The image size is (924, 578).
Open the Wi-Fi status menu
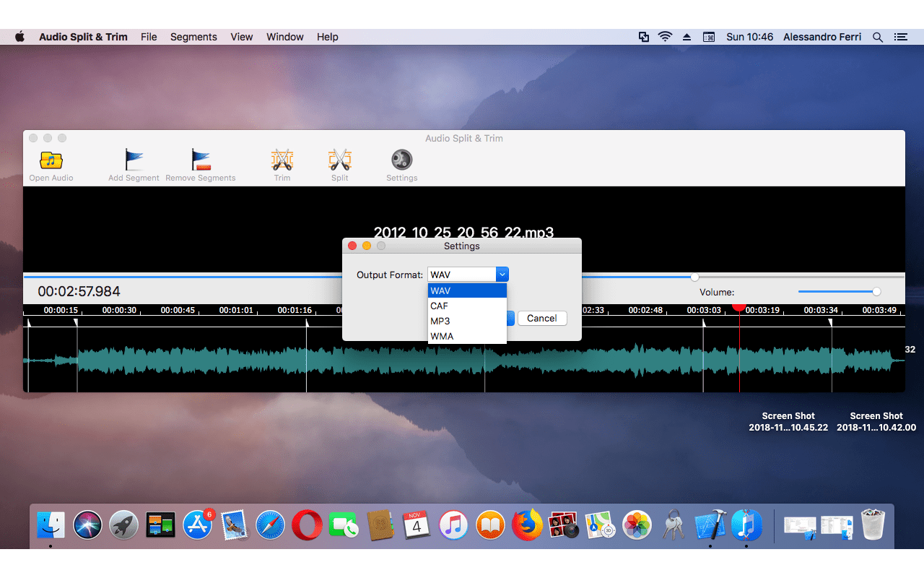click(x=665, y=36)
